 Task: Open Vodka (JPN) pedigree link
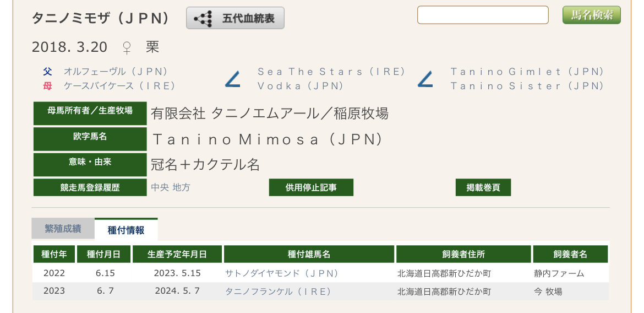pyautogui.click(x=300, y=86)
